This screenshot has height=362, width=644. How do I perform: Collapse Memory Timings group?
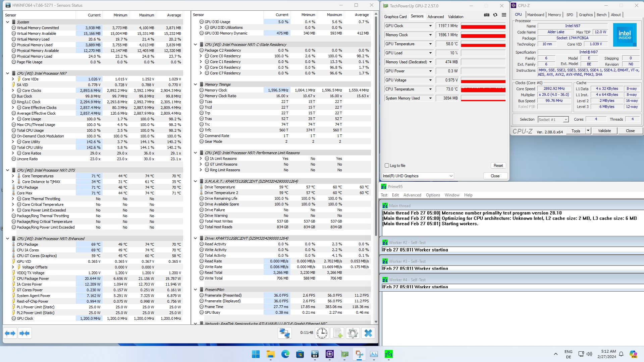pyautogui.click(x=195, y=84)
